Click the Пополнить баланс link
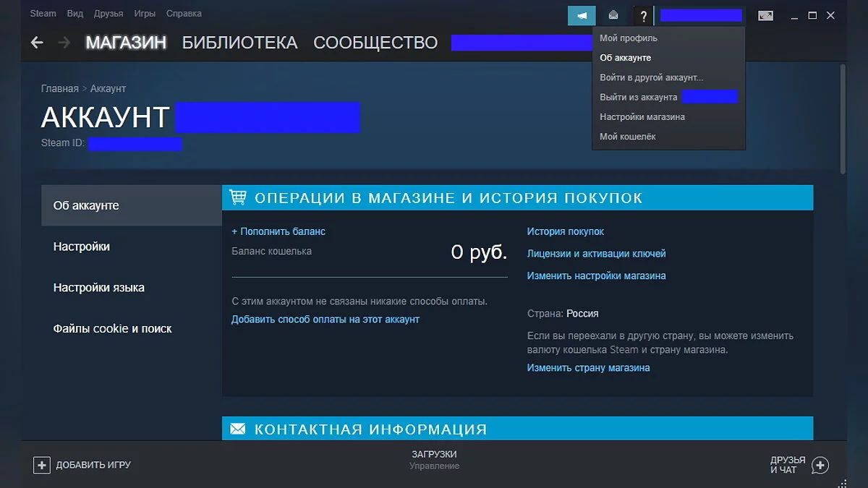868x488 pixels. pyautogui.click(x=278, y=231)
